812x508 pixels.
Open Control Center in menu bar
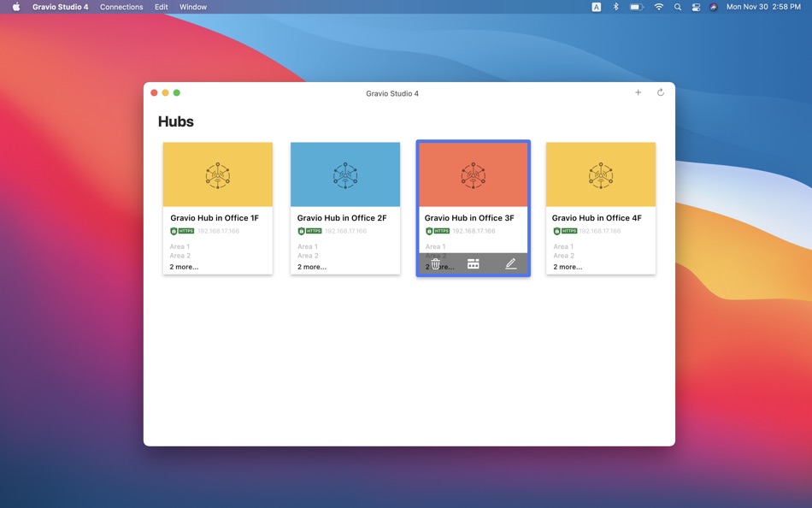(696, 7)
